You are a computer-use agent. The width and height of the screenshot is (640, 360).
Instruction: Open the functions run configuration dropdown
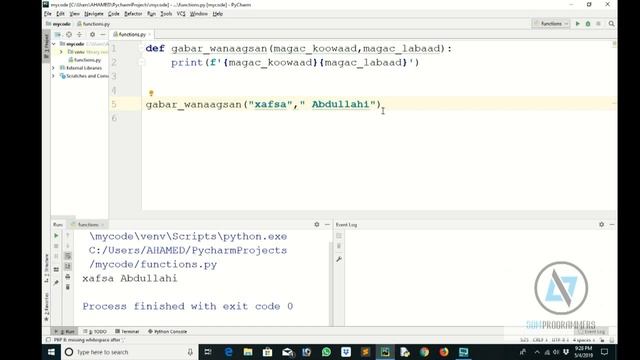(551, 24)
